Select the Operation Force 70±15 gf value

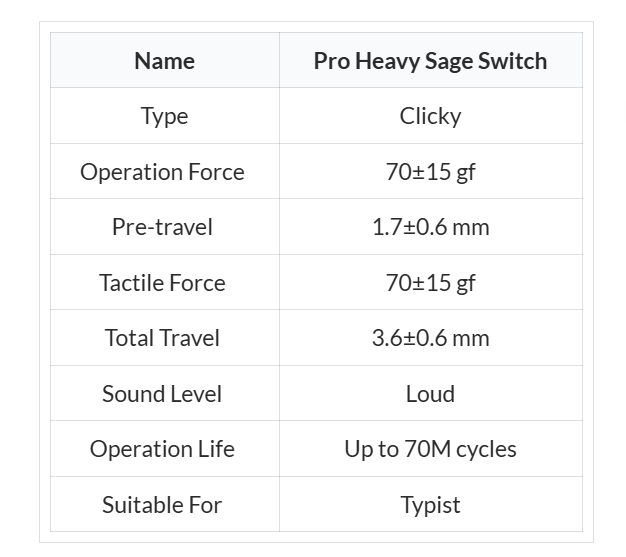(430, 172)
